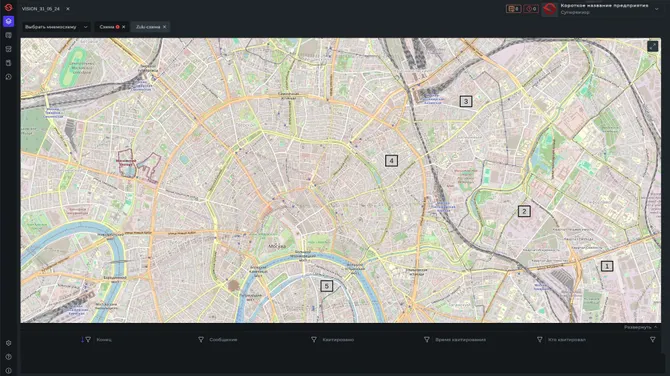The height and width of the screenshot is (376, 670).
Task: Open the fifth sidebar icon, the document/report section
Action: [8, 63]
